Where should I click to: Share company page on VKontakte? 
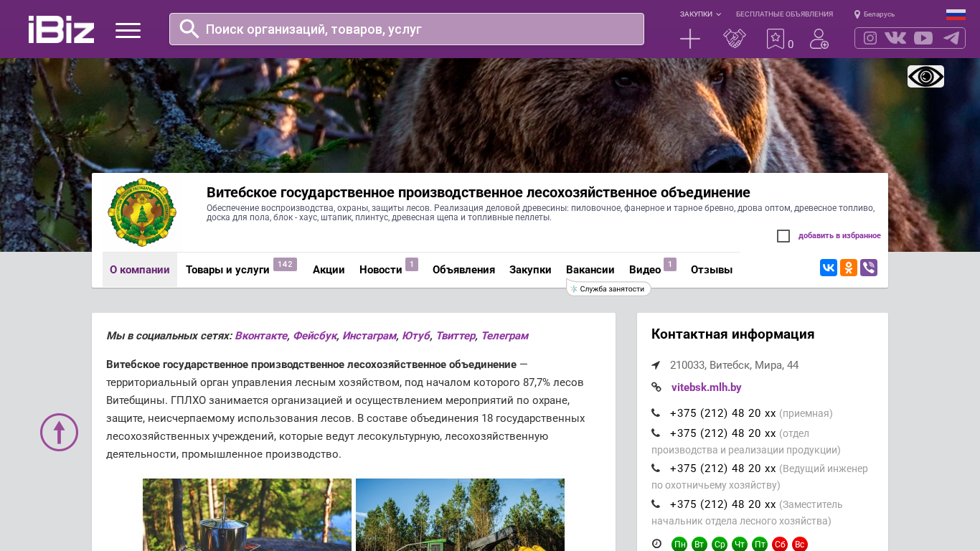[x=829, y=268]
